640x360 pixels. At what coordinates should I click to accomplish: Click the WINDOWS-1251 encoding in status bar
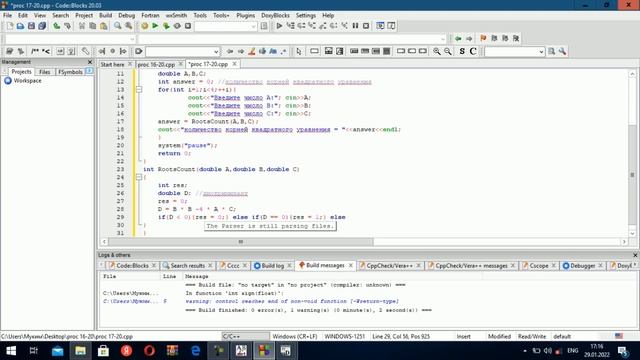tap(344, 336)
